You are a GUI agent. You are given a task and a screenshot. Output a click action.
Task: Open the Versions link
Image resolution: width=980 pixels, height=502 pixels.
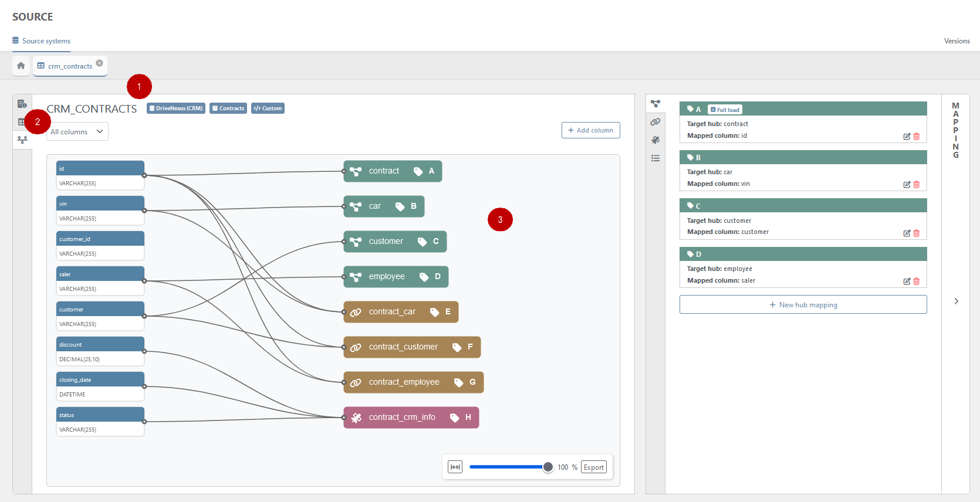[x=957, y=41]
